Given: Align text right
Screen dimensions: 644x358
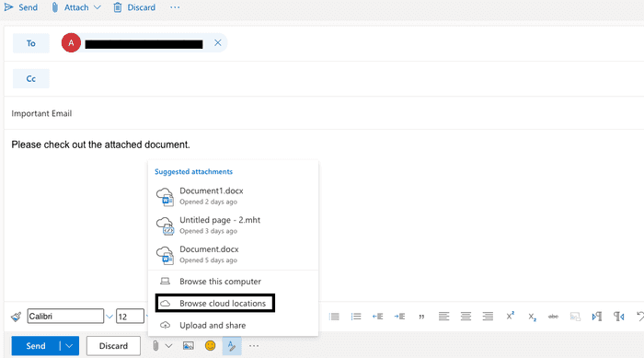Looking at the screenshot, I should click(488, 316).
